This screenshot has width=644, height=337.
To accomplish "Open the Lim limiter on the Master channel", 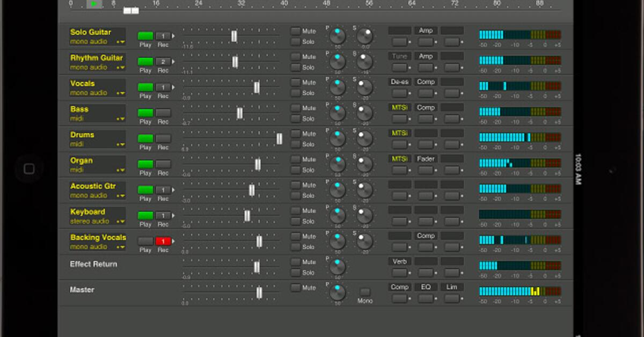I will [452, 287].
